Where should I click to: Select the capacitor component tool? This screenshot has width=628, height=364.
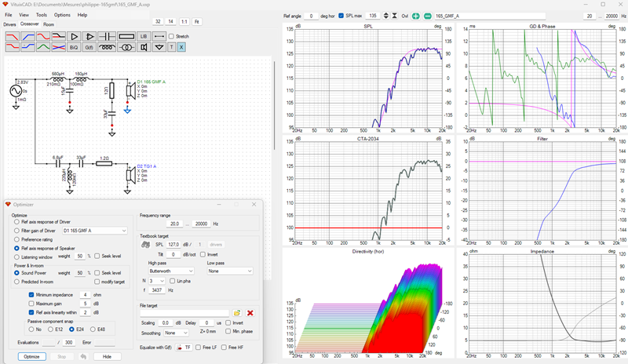tap(107, 36)
